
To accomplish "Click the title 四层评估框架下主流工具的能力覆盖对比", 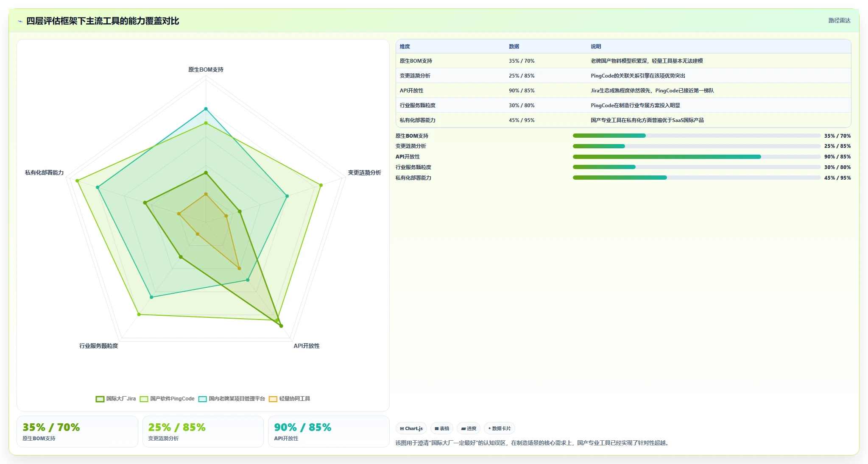I will click(103, 21).
